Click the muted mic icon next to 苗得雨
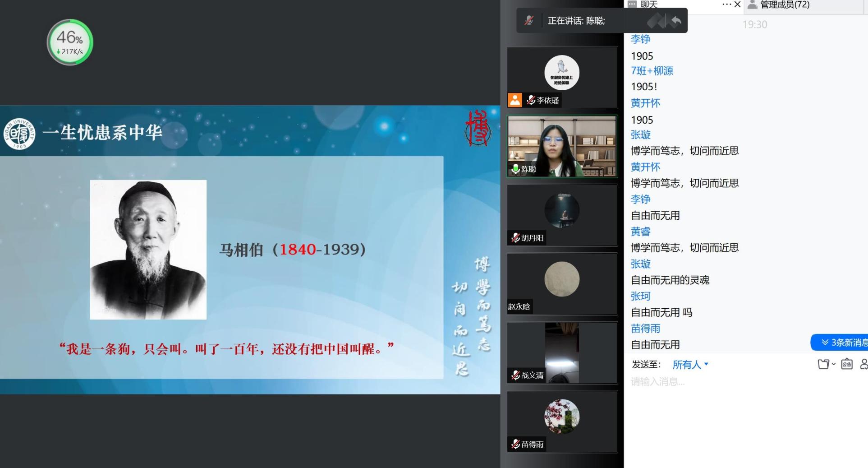 (x=516, y=445)
